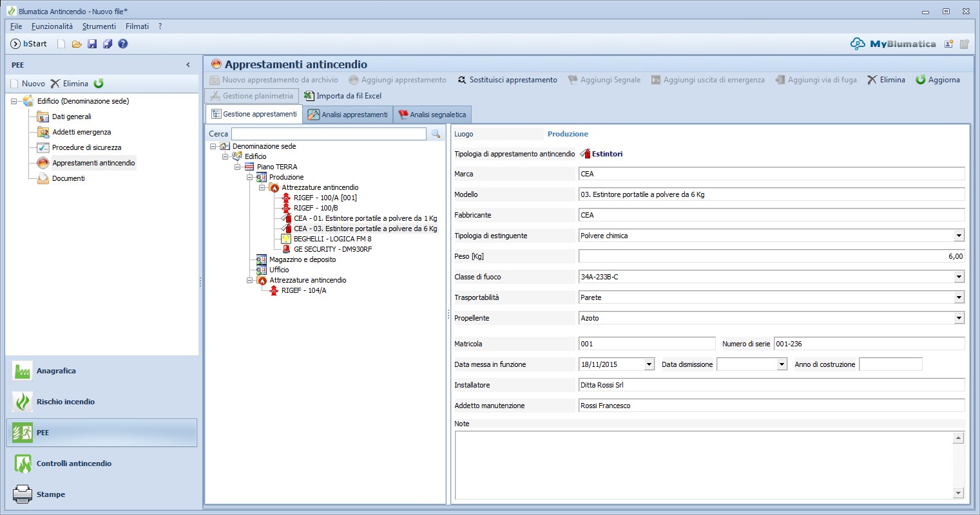Collapse the Denominazione sede tree node

[x=213, y=146]
